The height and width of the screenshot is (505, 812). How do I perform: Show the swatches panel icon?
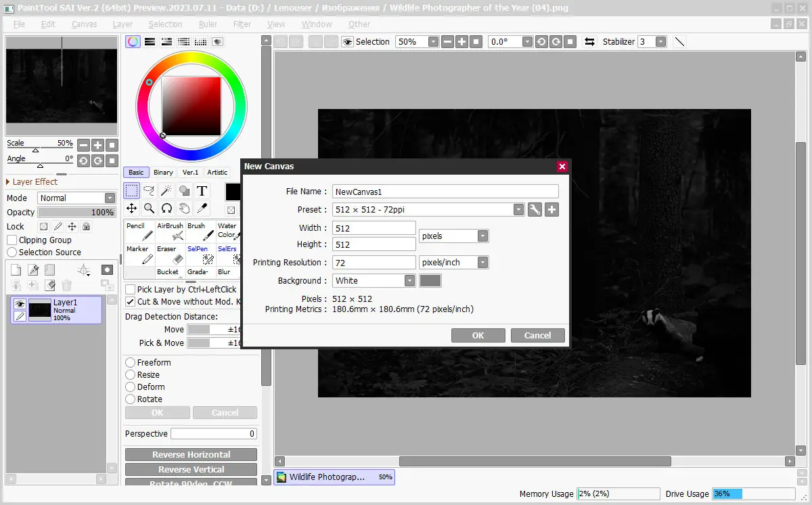pyautogui.click(x=200, y=41)
